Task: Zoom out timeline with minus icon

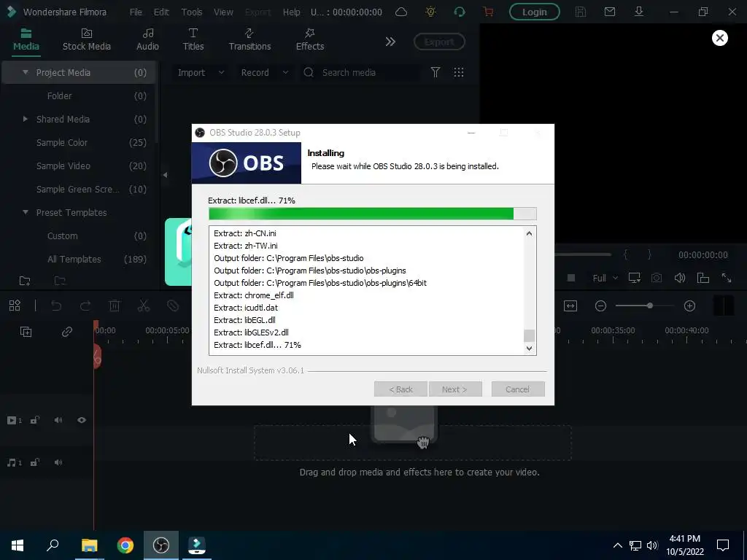Action: tap(601, 306)
